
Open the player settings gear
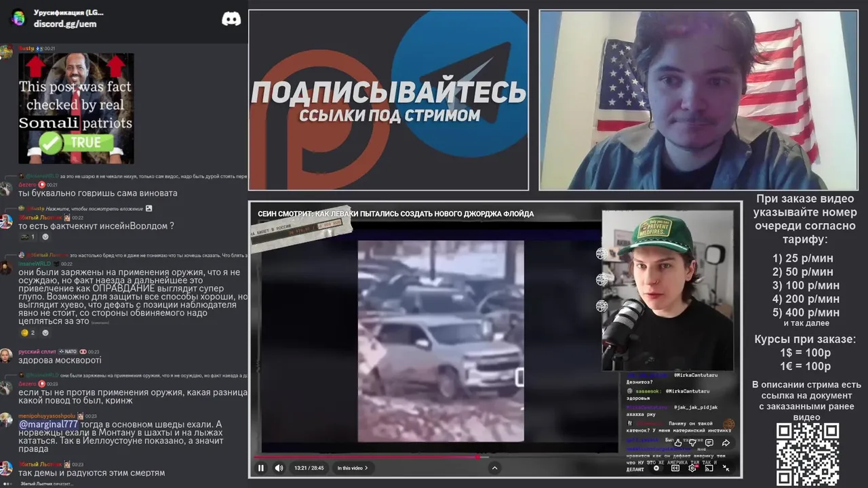click(692, 468)
